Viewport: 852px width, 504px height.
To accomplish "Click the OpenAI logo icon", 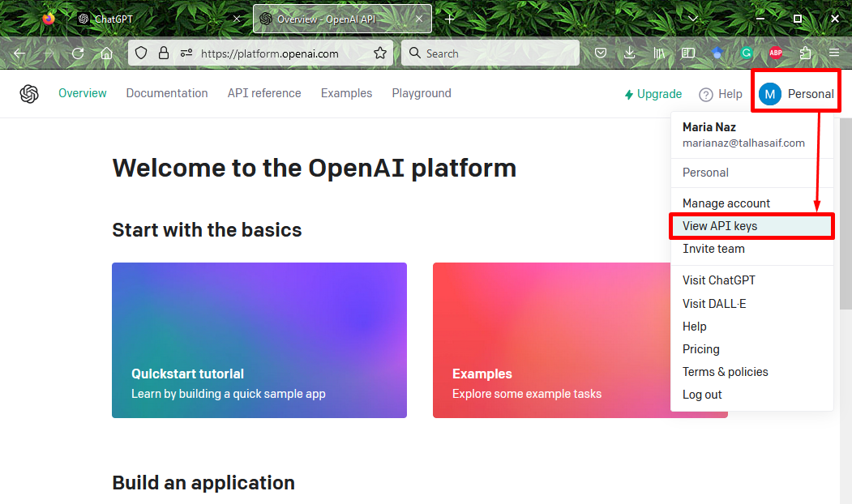I will 29,94.
